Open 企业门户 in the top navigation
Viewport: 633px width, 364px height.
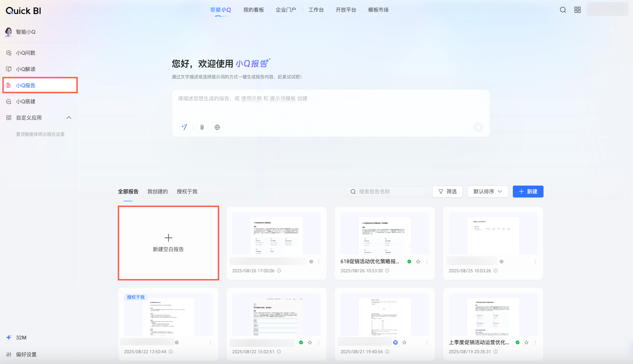click(x=286, y=10)
